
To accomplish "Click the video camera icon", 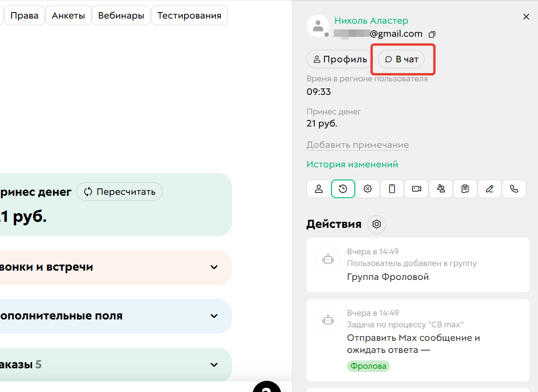I will [416, 189].
